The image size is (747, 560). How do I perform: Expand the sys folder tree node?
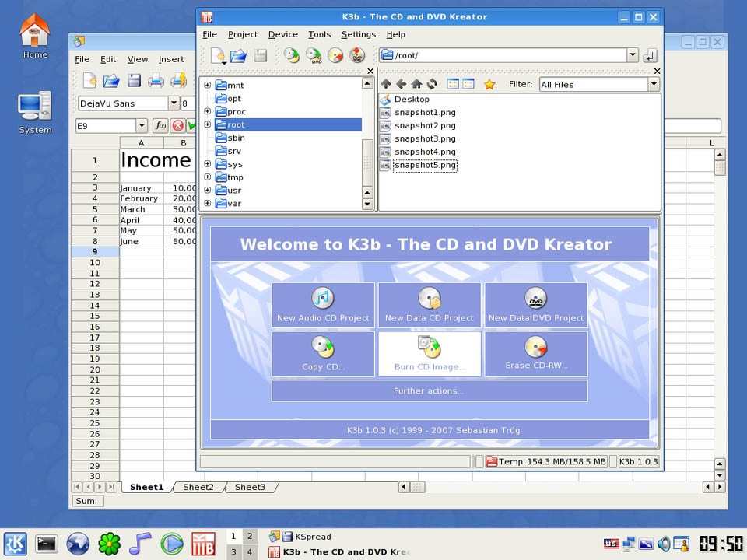(x=207, y=164)
